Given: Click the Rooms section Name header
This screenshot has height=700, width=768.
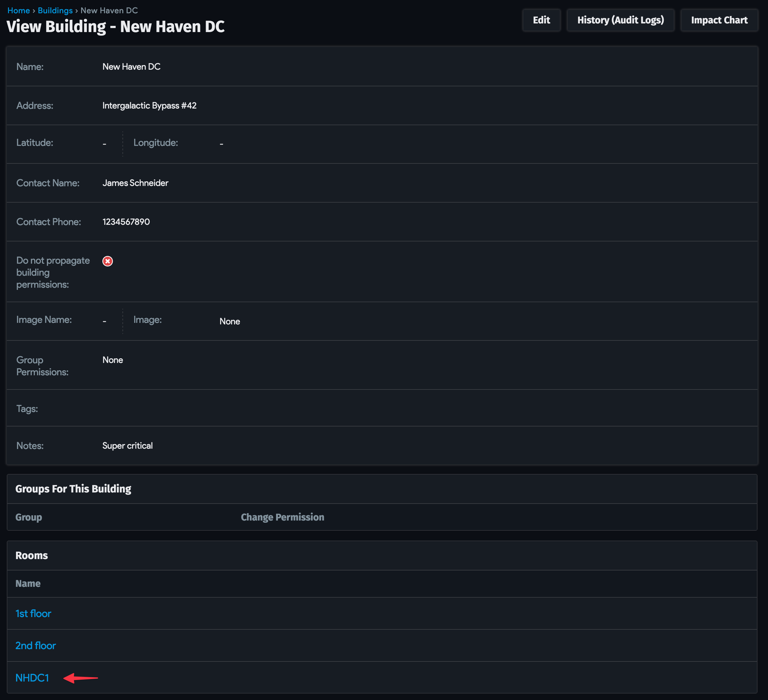Looking at the screenshot, I should [x=28, y=583].
